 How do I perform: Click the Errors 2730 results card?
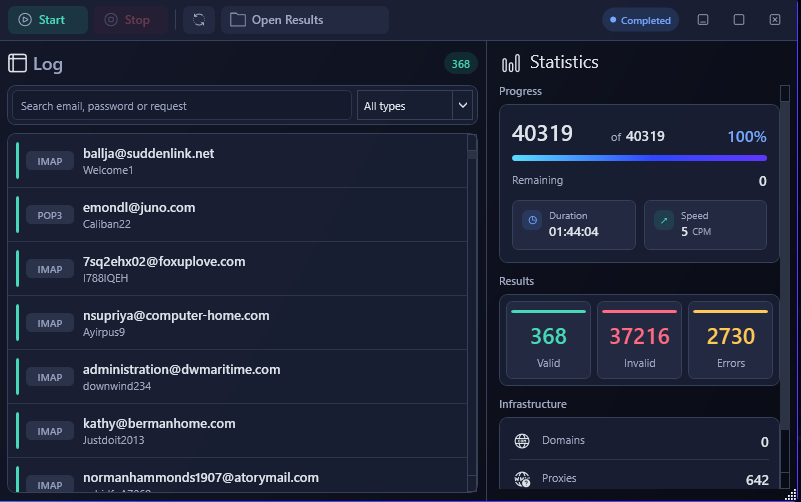(x=731, y=340)
